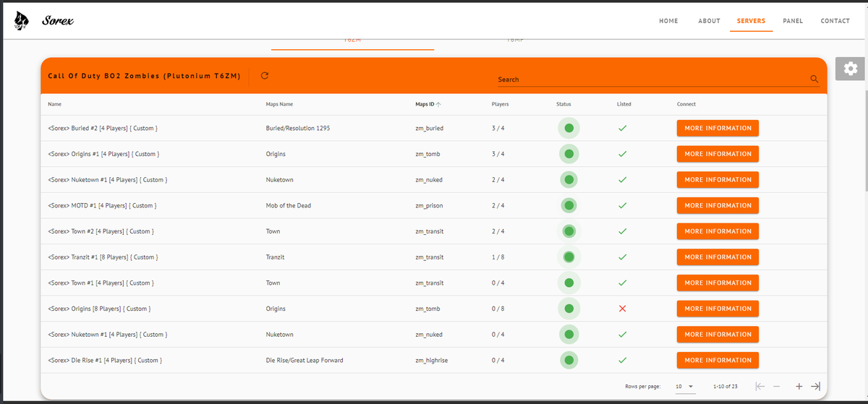Click More Information for Town #2
The height and width of the screenshot is (404, 868).
pyautogui.click(x=718, y=231)
